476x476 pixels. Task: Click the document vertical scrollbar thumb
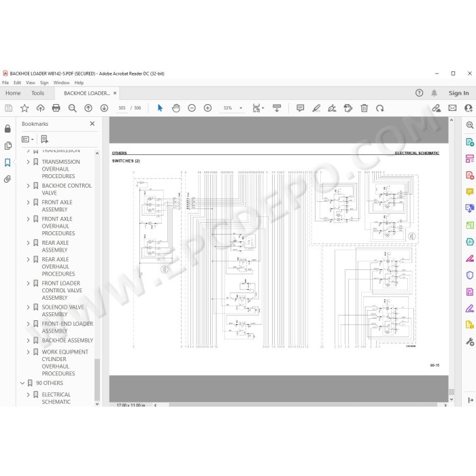pyautogui.click(x=452, y=392)
